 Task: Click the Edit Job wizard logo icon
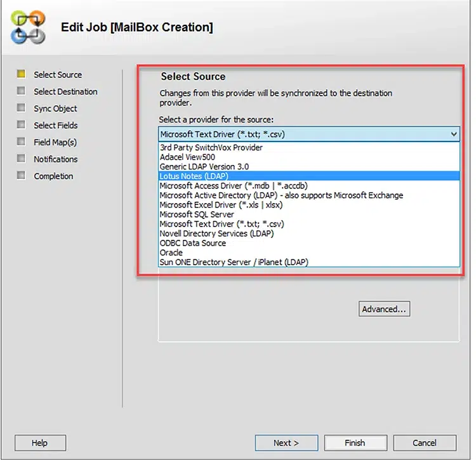[28, 27]
